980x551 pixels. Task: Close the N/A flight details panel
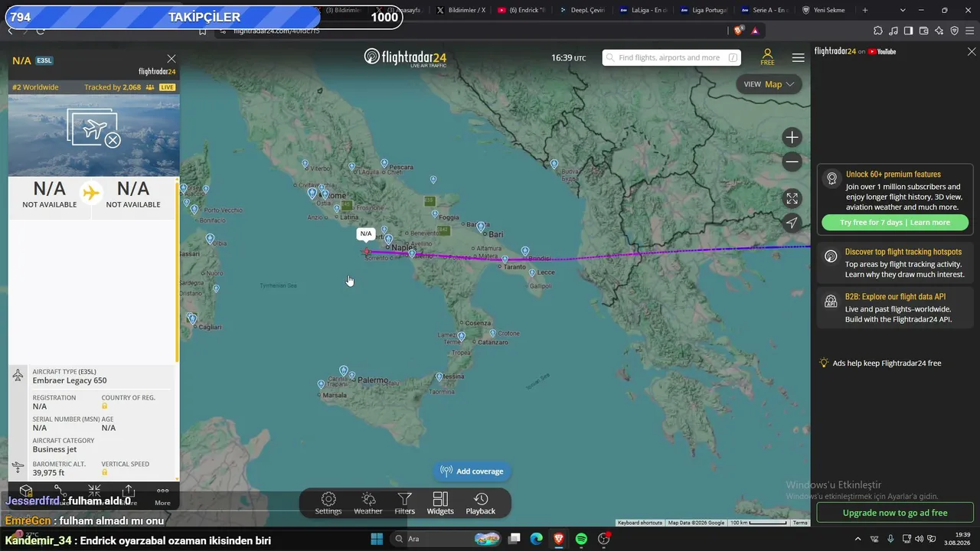pyautogui.click(x=171, y=59)
